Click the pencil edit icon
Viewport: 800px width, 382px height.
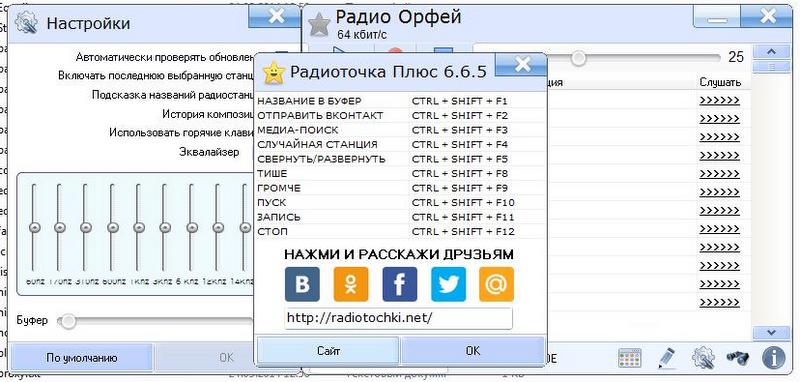[x=666, y=358]
